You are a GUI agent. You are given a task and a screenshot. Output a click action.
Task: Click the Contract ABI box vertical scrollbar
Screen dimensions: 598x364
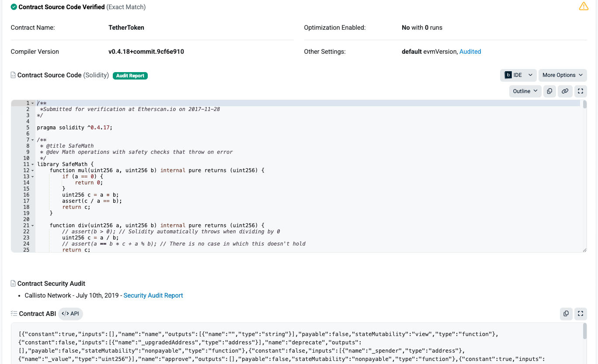click(585, 331)
